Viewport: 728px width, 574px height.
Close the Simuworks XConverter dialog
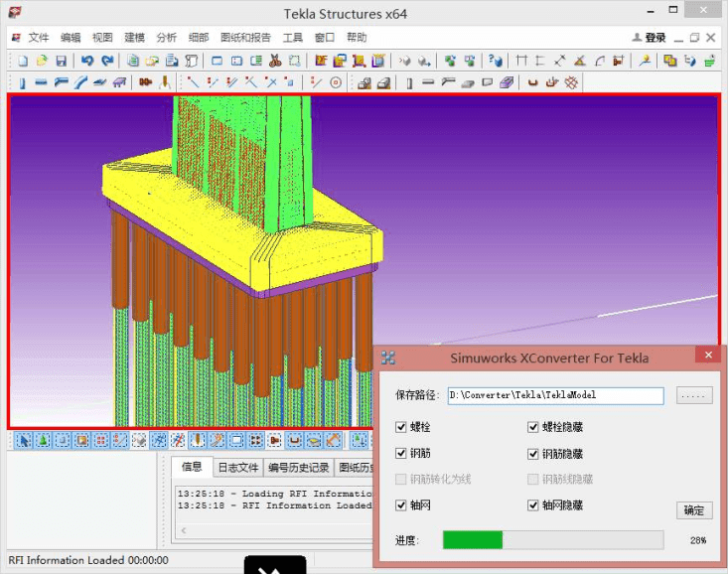click(x=708, y=356)
